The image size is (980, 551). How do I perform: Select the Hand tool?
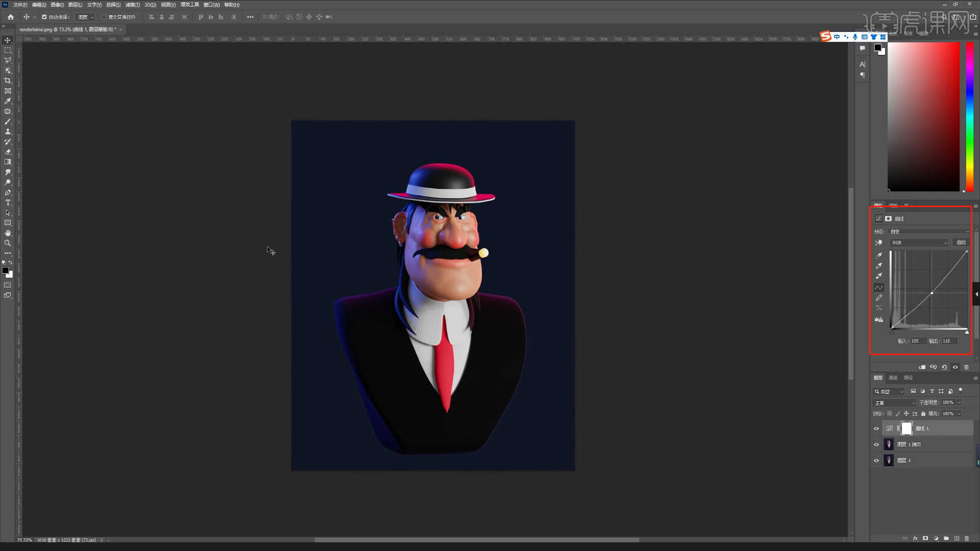click(x=8, y=233)
